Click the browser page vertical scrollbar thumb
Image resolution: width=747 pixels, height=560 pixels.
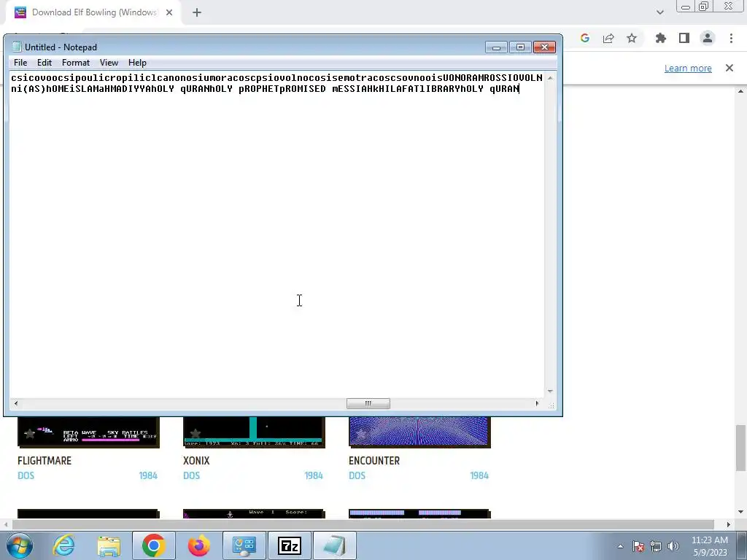click(740, 448)
